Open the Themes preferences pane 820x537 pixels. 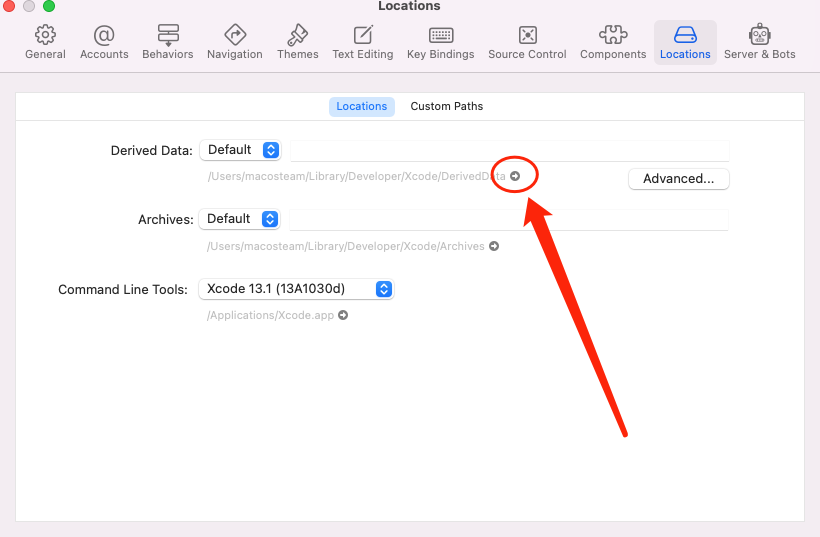298,42
